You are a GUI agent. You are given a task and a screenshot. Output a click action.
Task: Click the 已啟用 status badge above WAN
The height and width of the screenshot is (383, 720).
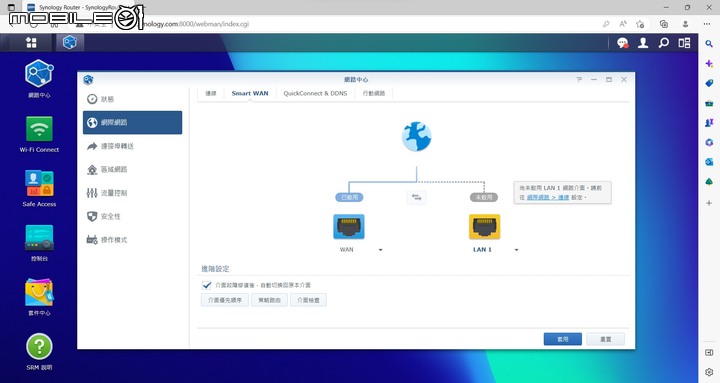(x=349, y=197)
